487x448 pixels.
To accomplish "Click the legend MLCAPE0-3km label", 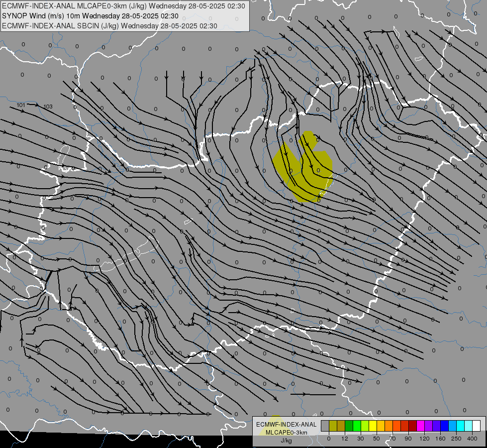I will 286,433.
